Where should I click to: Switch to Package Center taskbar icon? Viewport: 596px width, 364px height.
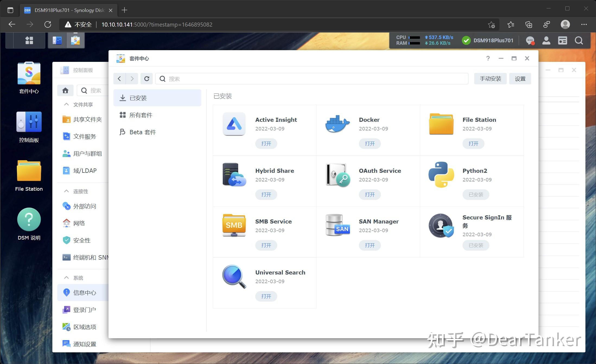(x=75, y=40)
